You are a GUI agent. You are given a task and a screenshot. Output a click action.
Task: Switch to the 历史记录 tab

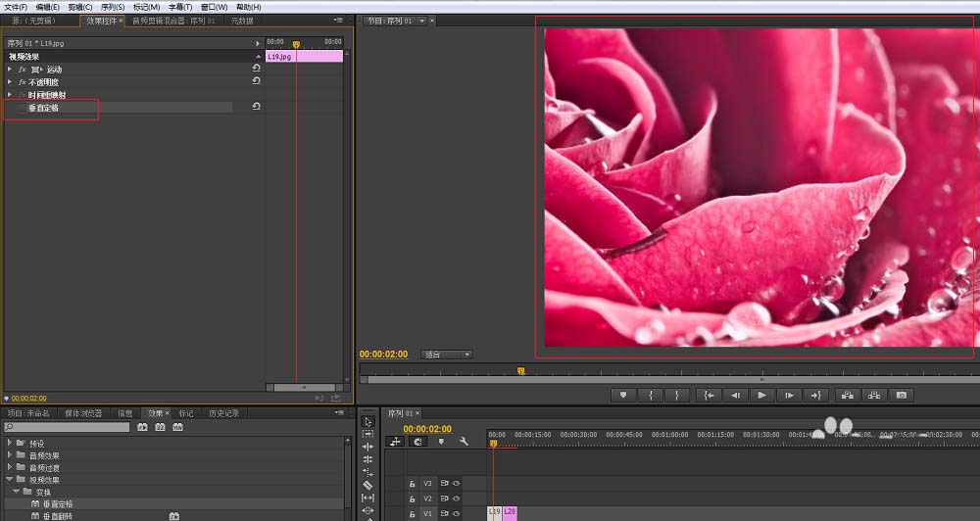tap(223, 413)
